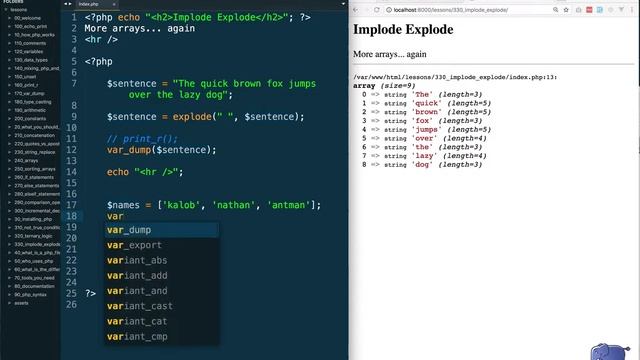Image resolution: width=640 pixels, height=360 pixels.
Task: Click the index.php:13 file path output
Action: (x=455, y=77)
